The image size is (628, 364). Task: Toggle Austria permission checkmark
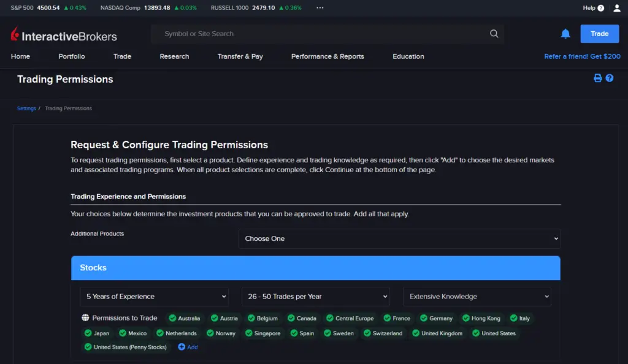214,318
